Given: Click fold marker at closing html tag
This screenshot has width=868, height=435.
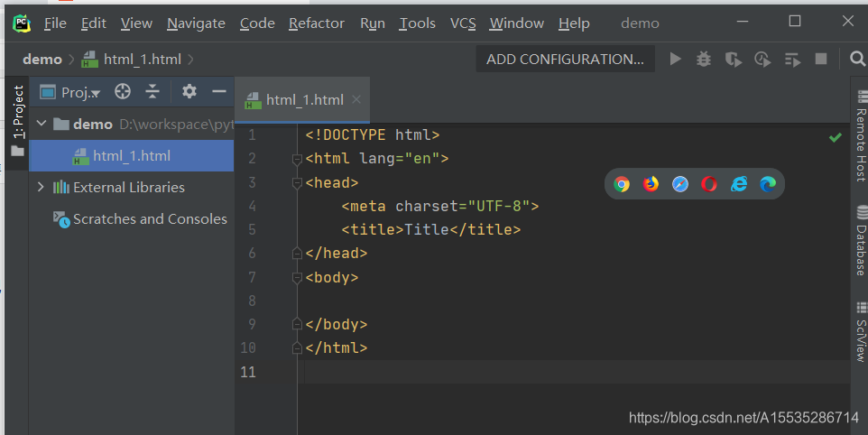Looking at the screenshot, I should coord(297,348).
